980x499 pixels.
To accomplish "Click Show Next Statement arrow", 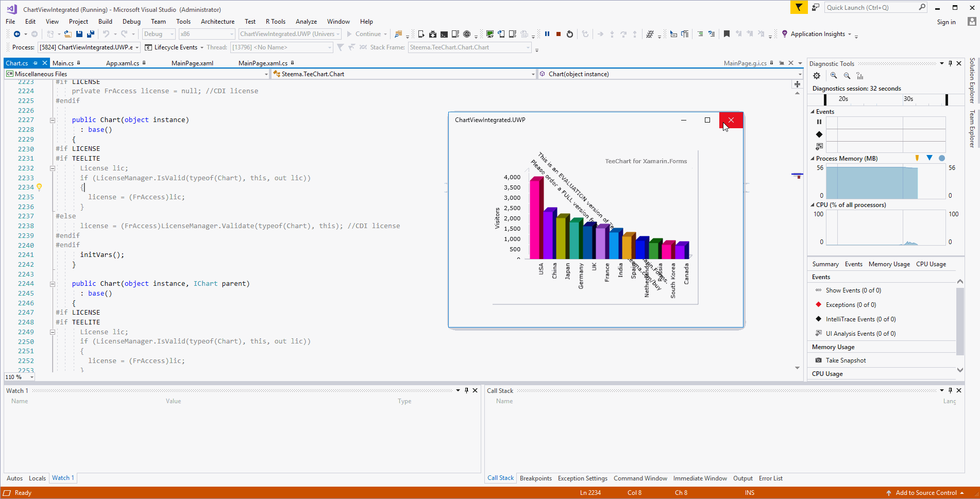I will pos(601,34).
